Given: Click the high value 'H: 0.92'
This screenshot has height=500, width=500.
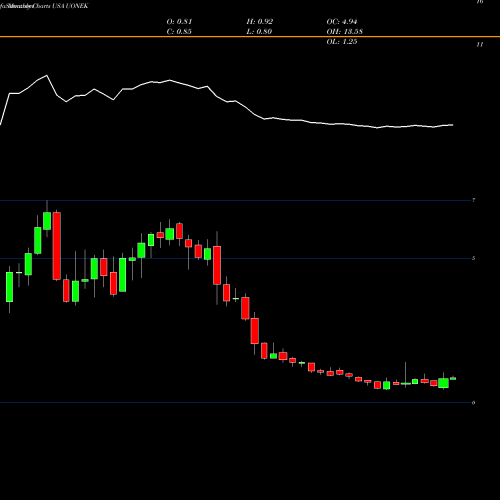Looking at the screenshot, I should tap(260, 22).
